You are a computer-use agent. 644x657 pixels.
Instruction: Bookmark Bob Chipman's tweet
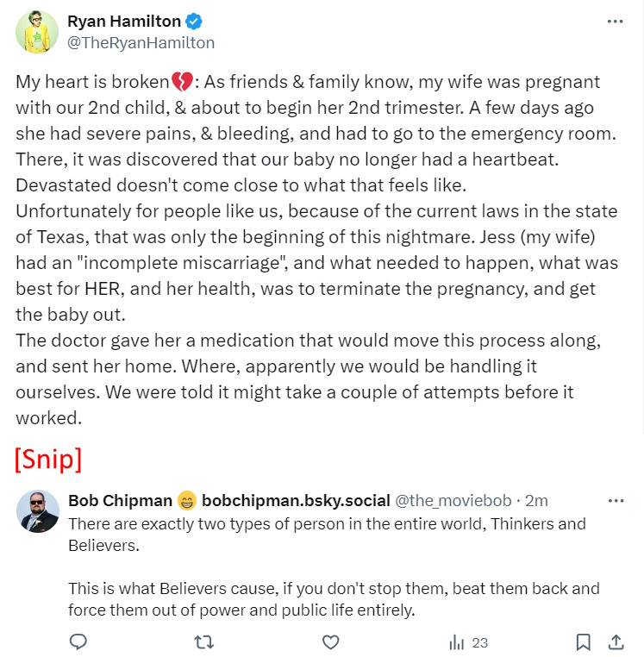(x=584, y=641)
